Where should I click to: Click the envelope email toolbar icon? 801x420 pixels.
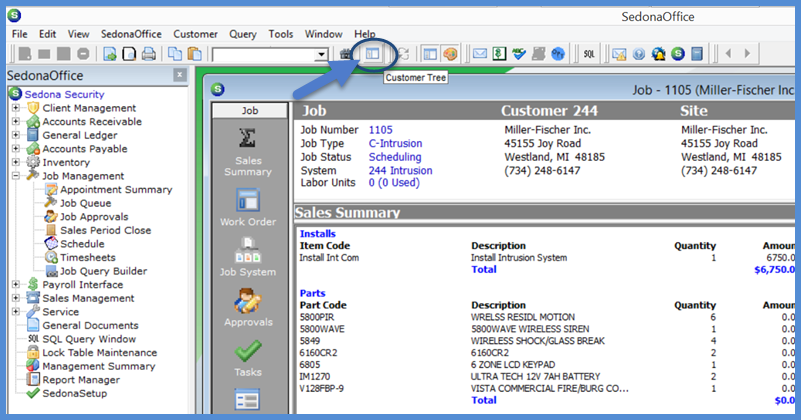pyautogui.click(x=480, y=54)
